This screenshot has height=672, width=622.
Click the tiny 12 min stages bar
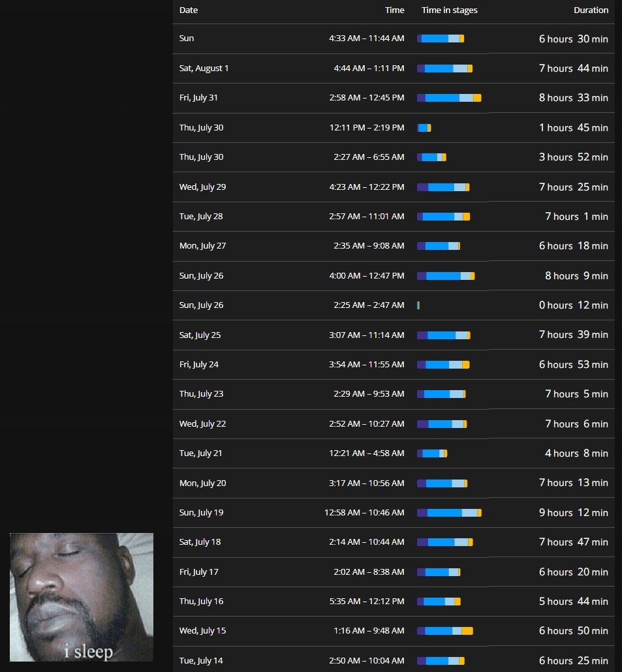point(418,305)
